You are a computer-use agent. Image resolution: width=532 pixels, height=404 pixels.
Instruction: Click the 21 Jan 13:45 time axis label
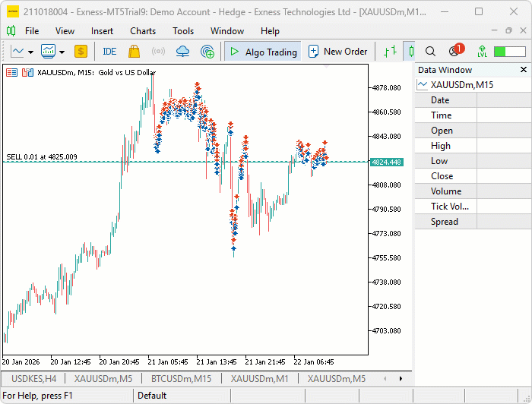pyautogui.click(x=217, y=362)
